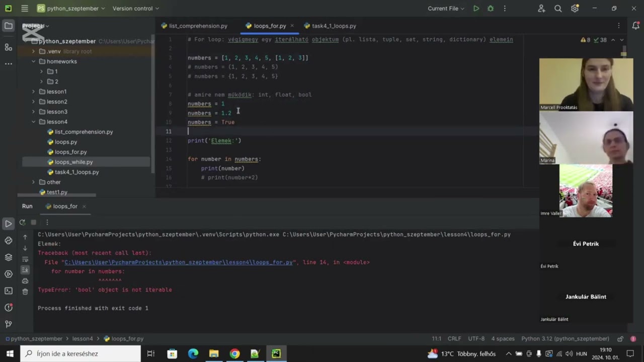Expand the lesson1 folder
This screenshot has width=644, height=362.
(34, 92)
